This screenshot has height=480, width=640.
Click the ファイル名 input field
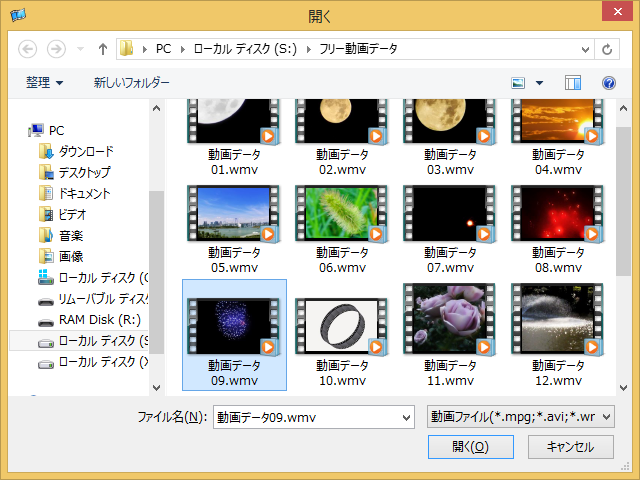pyautogui.click(x=306, y=417)
